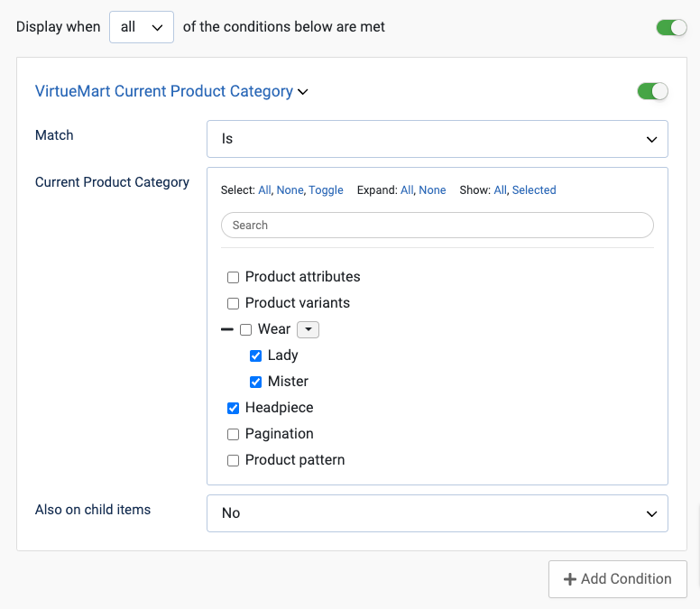Toggle the main display conditions switch
The width and height of the screenshot is (700, 609).
(671, 28)
